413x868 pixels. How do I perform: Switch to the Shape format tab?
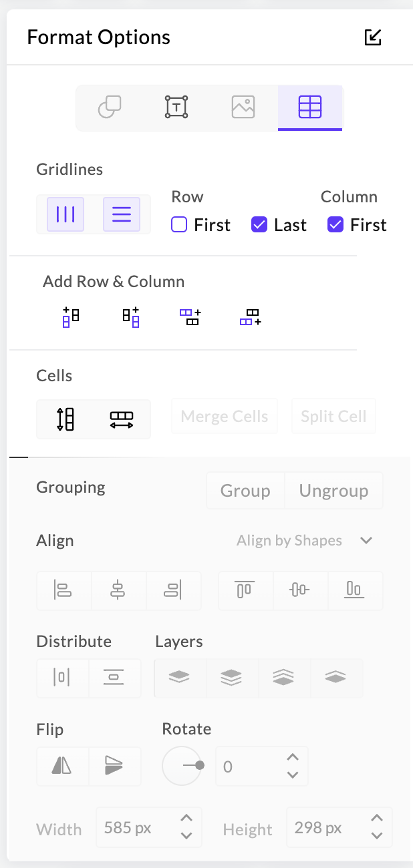click(110, 107)
